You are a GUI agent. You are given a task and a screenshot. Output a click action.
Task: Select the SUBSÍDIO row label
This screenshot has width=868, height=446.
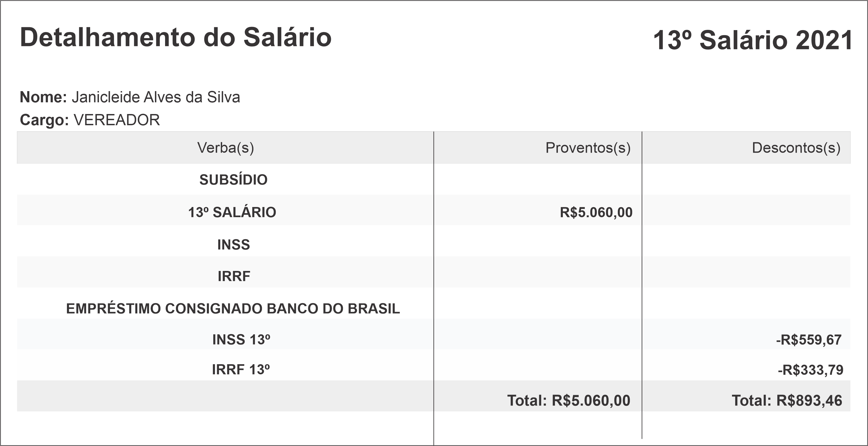click(x=233, y=180)
